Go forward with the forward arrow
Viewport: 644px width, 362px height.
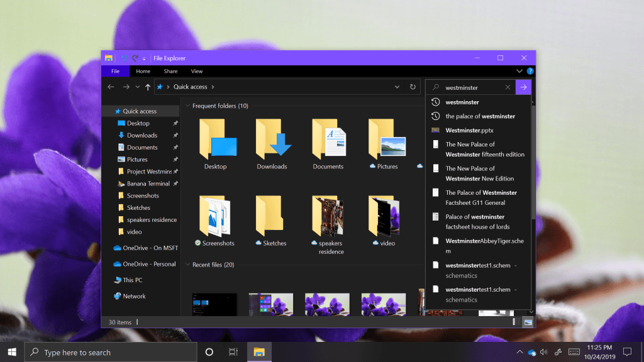(126, 87)
